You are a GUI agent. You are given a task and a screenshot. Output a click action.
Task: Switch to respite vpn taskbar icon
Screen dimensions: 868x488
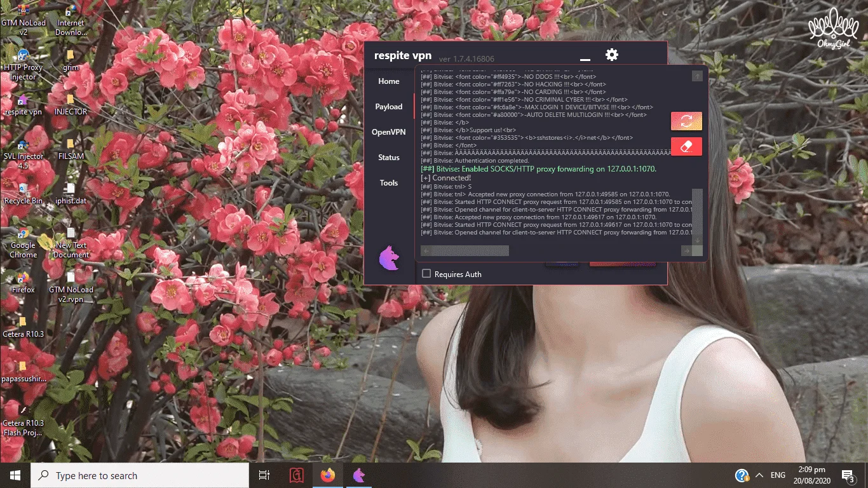(359, 475)
